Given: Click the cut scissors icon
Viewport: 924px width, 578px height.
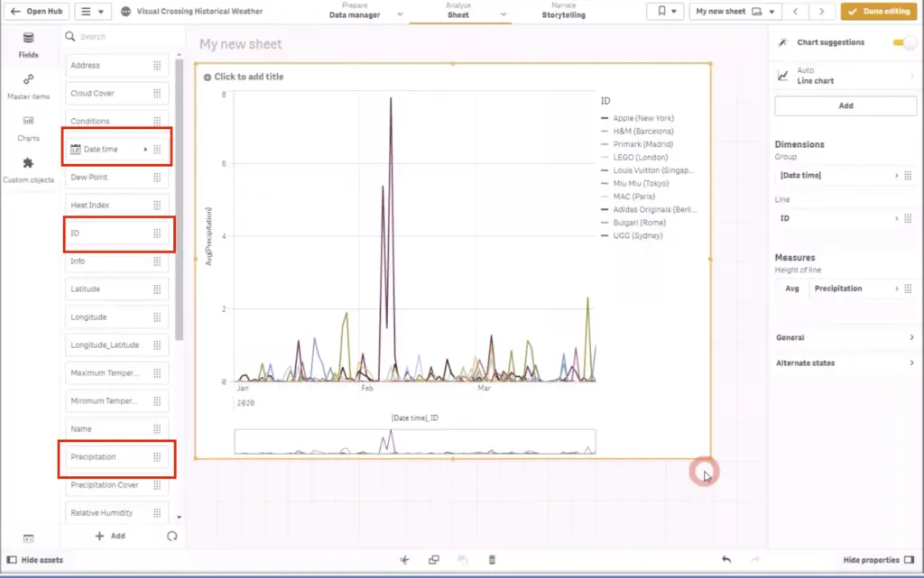Looking at the screenshot, I should pos(406,560).
